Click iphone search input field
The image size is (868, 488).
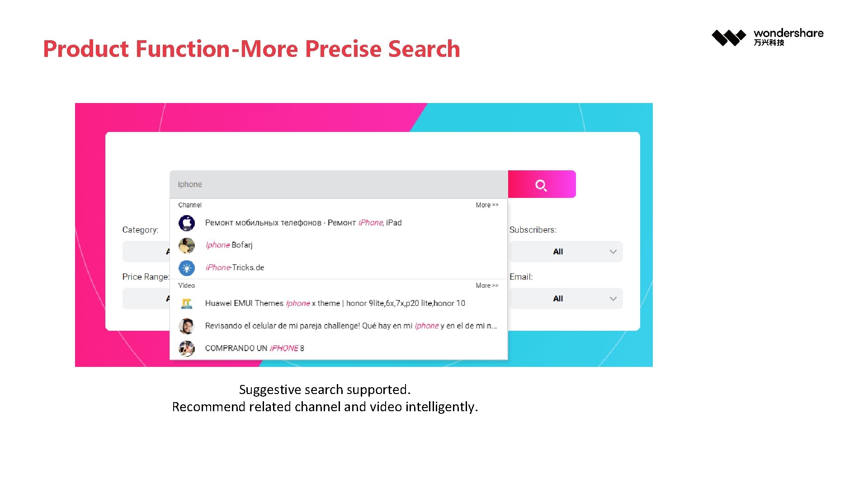coord(338,184)
